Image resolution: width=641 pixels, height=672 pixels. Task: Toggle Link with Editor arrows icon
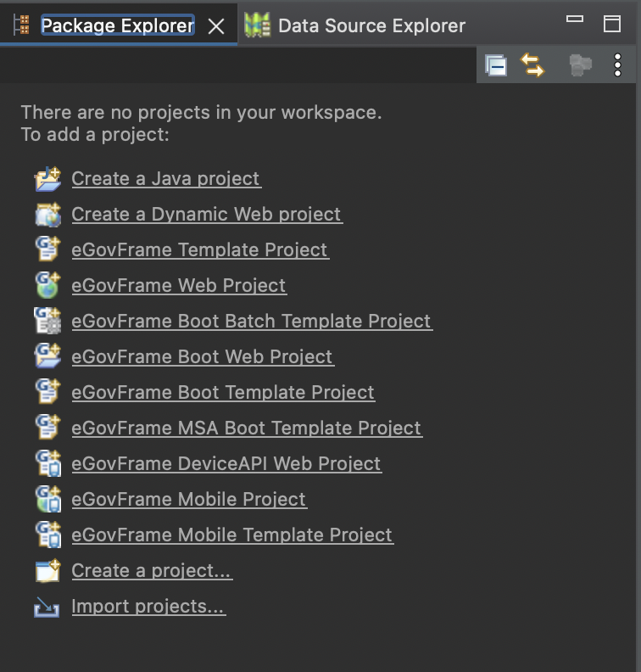(532, 65)
